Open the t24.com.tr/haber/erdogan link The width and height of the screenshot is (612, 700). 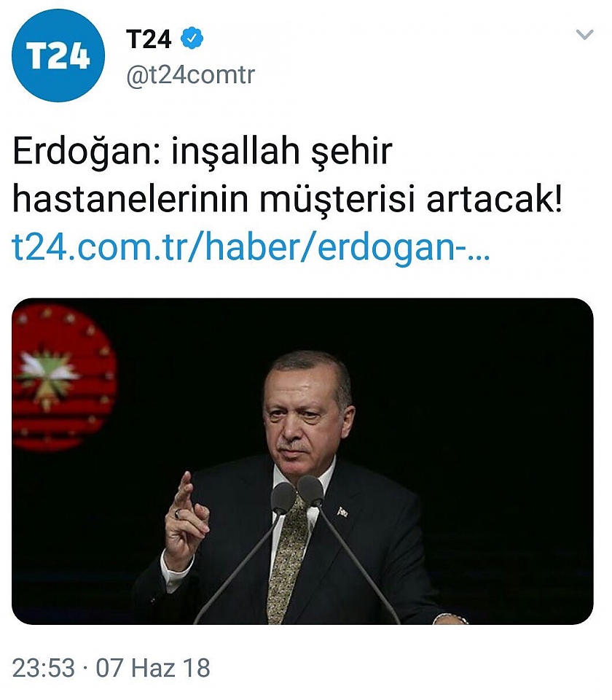coord(251,246)
